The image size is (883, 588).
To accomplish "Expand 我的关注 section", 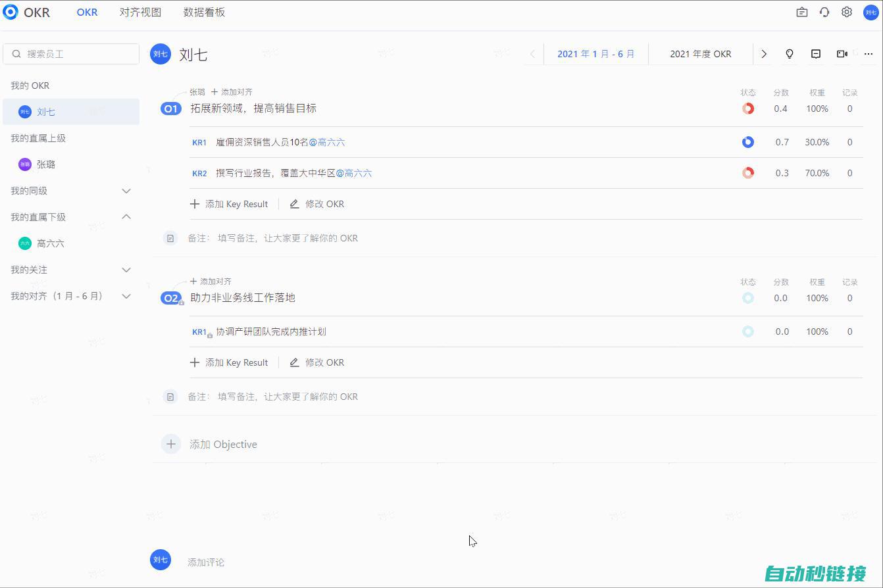I will point(126,270).
